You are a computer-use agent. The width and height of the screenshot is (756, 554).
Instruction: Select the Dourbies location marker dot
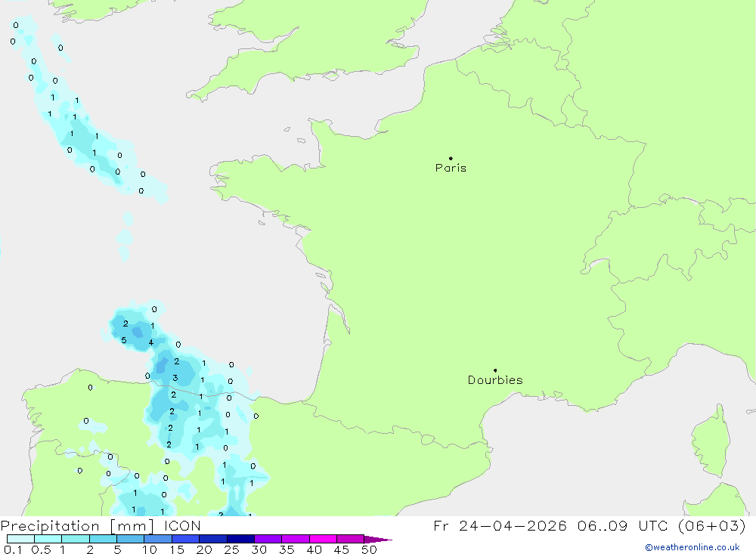[495, 370]
